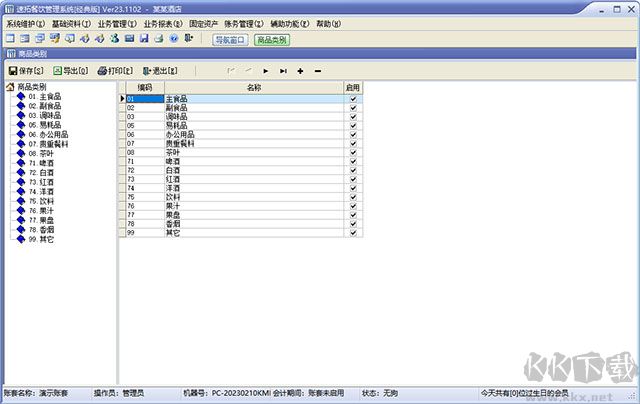This screenshot has height=404, width=640.
Task: Close this panel with 退出[X]
Action: pyautogui.click(x=160, y=71)
